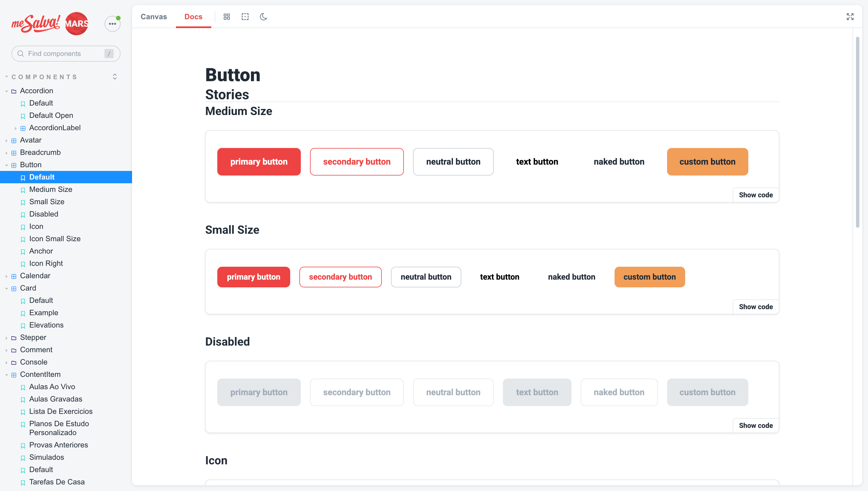Open the Anchor story

pos(41,251)
